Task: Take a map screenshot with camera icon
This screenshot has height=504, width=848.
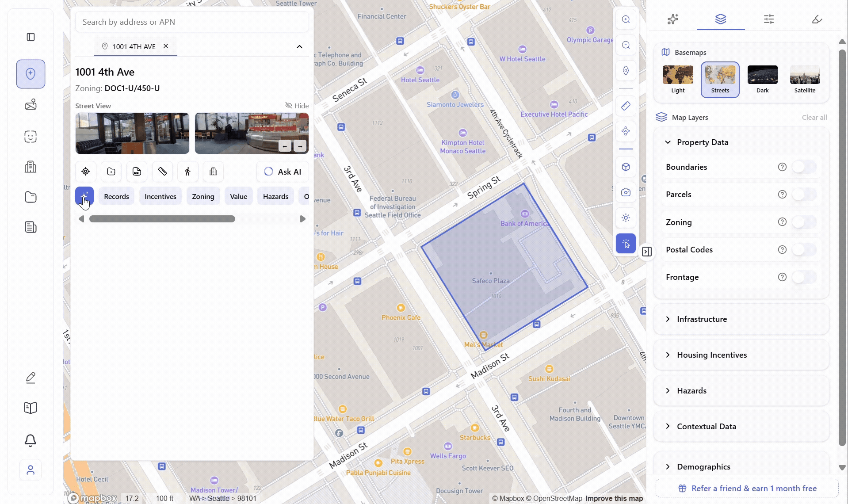Action: point(626,192)
